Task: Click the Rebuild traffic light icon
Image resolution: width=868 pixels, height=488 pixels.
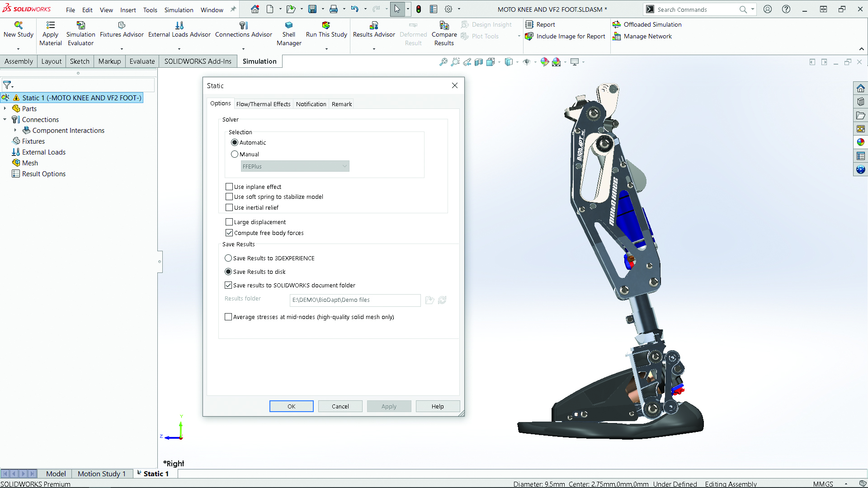Action: [x=419, y=9]
